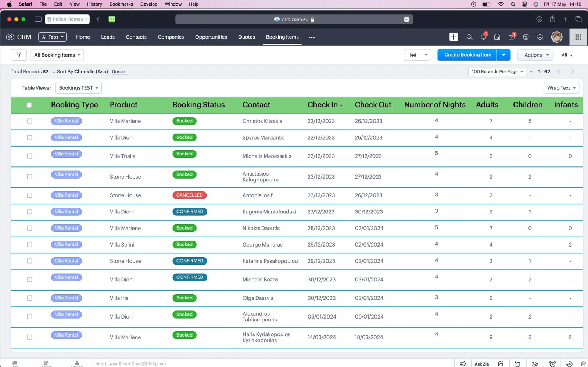Open the calendar icon in top bar
Screen dimensions: 588x367
[x=497, y=37]
